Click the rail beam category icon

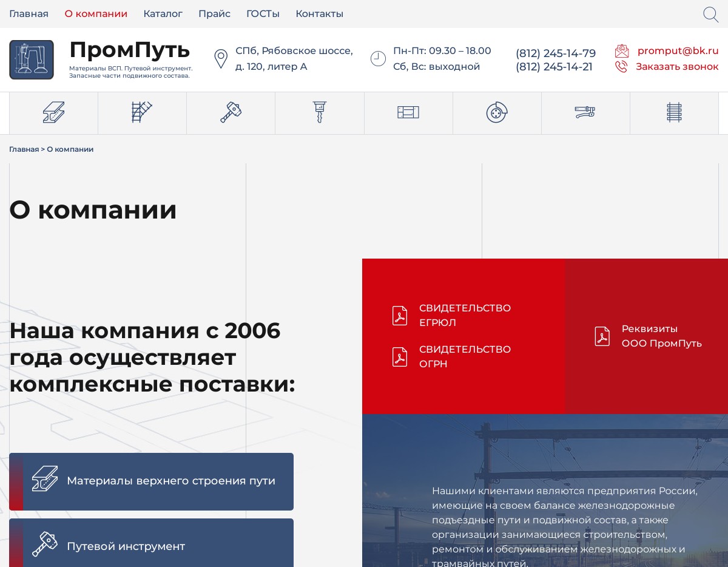tap(53, 113)
